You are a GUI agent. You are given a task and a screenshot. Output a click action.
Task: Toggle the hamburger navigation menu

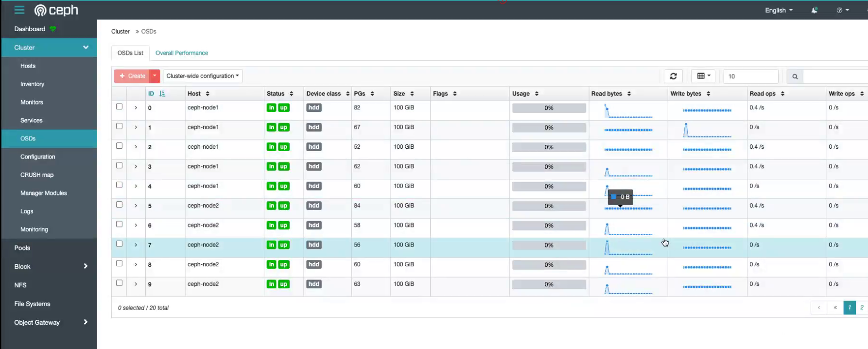pyautogui.click(x=19, y=10)
